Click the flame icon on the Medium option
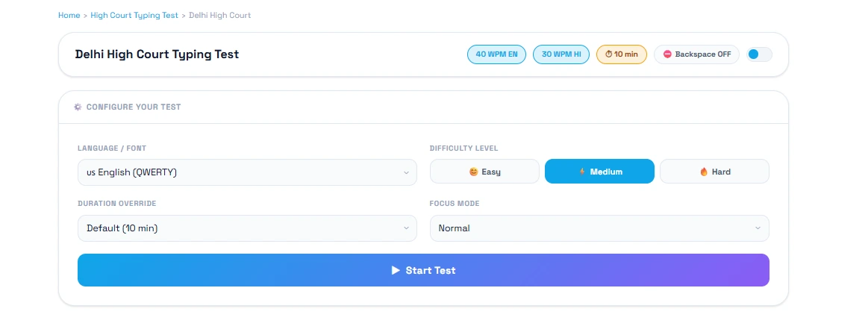Viewport: 868px width, 332px height. click(582, 172)
